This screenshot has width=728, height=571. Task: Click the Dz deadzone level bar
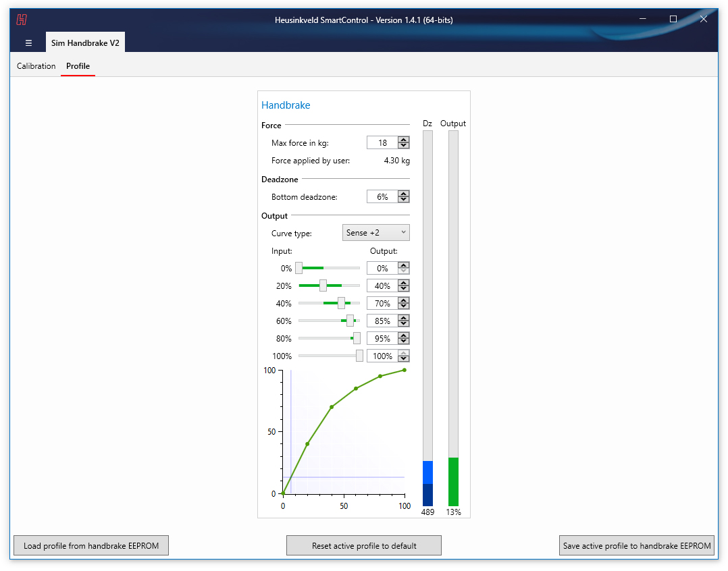[x=427, y=318]
